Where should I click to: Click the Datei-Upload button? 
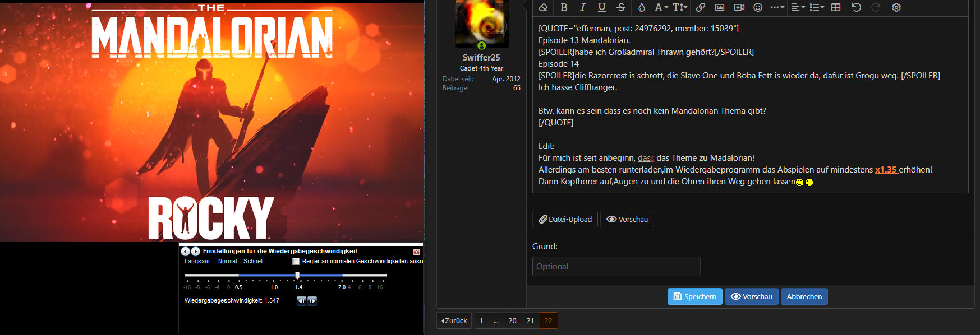pos(565,219)
